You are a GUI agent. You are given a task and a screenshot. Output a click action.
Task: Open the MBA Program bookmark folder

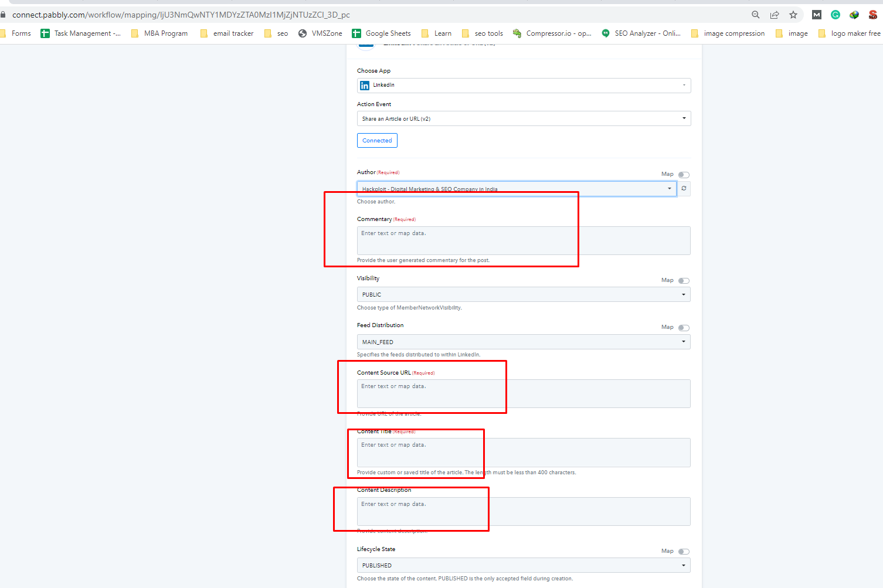pos(159,33)
